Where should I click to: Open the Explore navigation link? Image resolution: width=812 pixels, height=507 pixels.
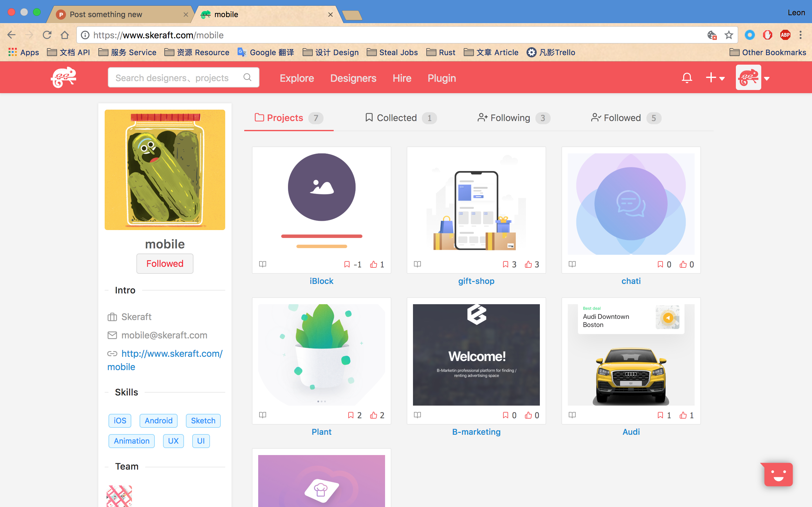pyautogui.click(x=297, y=78)
